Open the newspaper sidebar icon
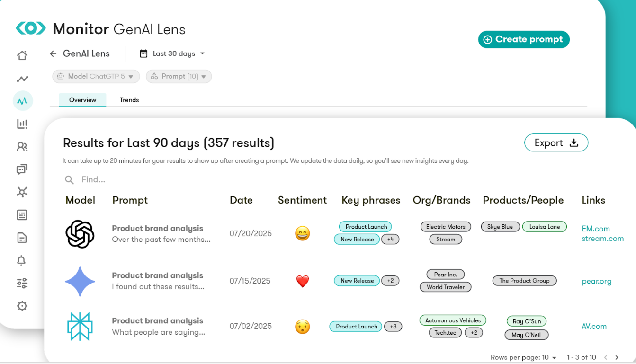636x364 pixels. tap(22, 215)
